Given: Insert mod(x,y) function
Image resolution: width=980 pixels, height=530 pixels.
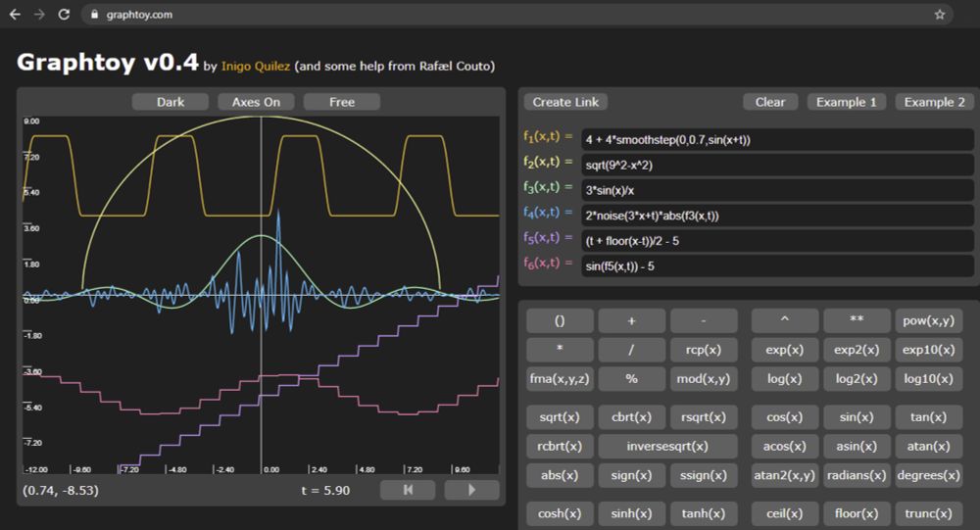Looking at the screenshot, I should (704, 379).
